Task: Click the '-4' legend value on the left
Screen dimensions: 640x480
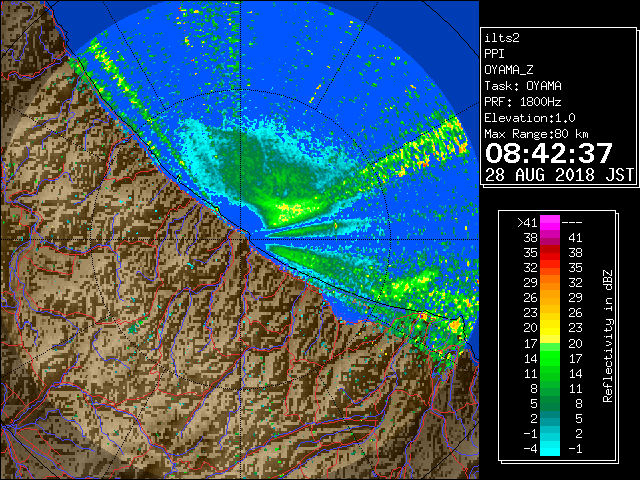Action: tap(530, 449)
